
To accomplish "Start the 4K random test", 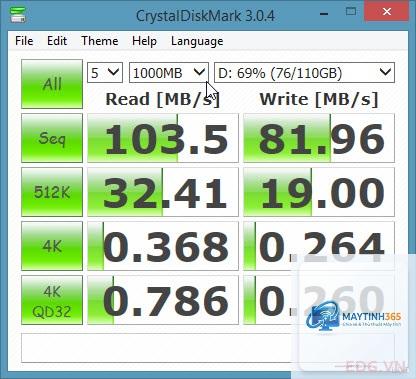I will click(52, 246).
